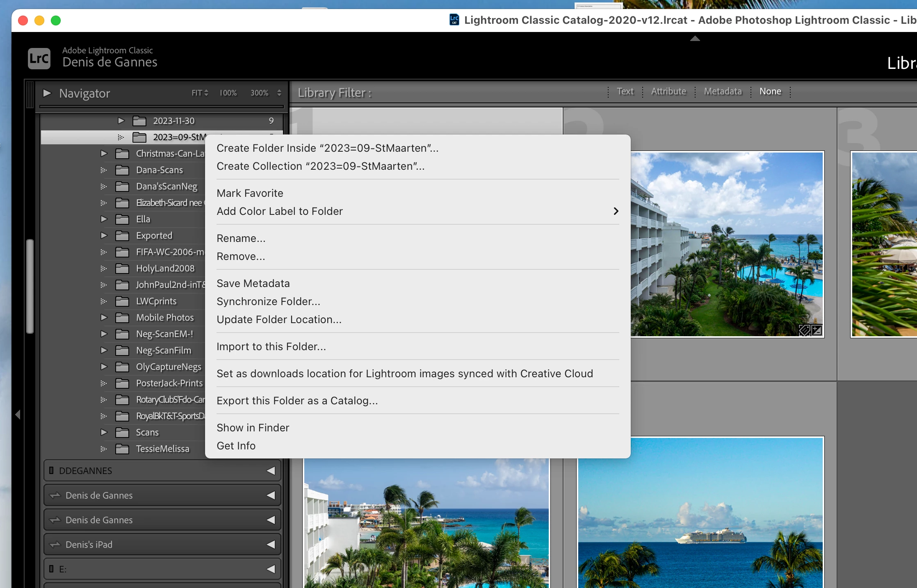Set Navigator zoom to 100%

point(228,93)
